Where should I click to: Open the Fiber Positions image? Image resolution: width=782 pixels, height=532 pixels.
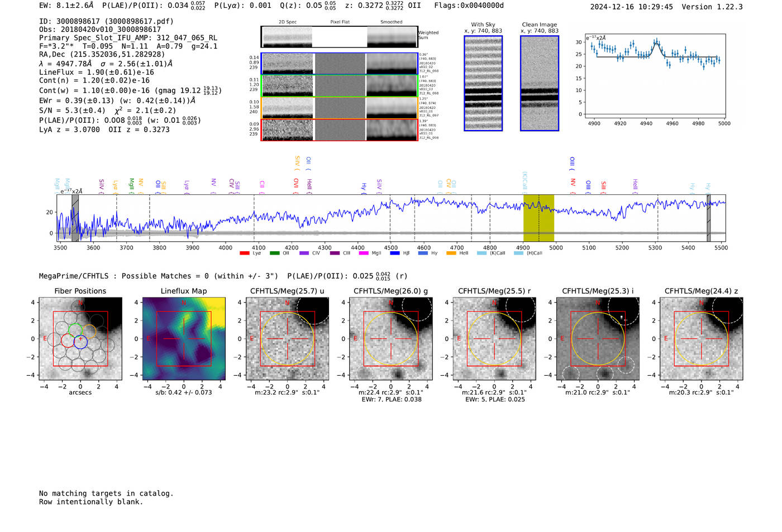tap(80, 339)
